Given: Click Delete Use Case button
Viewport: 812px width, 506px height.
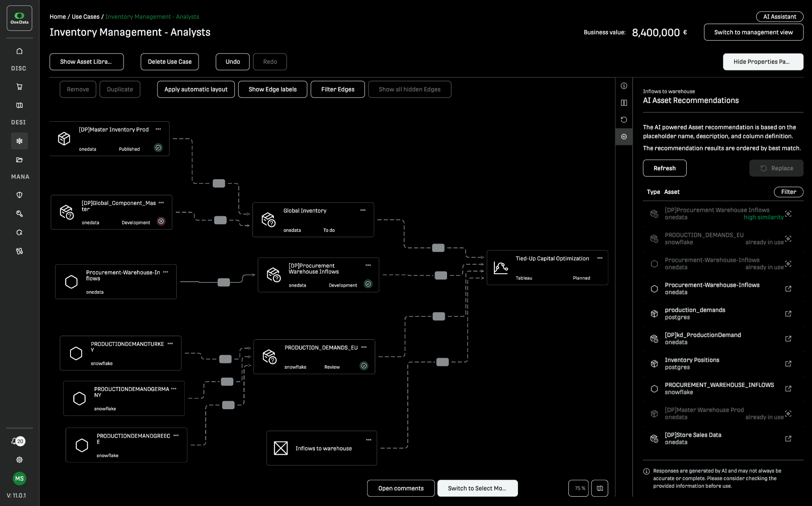Looking at the screenshot, I should point(170,62).
